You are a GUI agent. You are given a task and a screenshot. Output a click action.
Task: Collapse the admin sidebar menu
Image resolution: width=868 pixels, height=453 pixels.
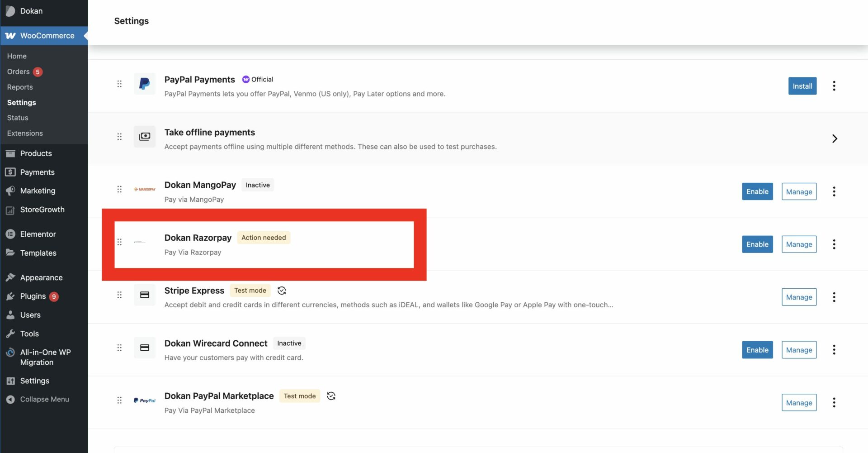pyautogui.click(x=44, y=399)
